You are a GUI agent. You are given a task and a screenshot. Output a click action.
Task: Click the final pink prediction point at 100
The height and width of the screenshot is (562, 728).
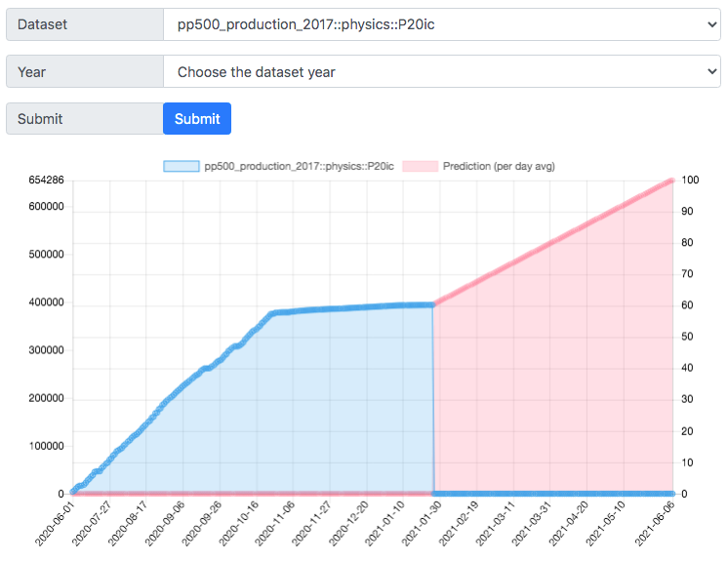671,181
